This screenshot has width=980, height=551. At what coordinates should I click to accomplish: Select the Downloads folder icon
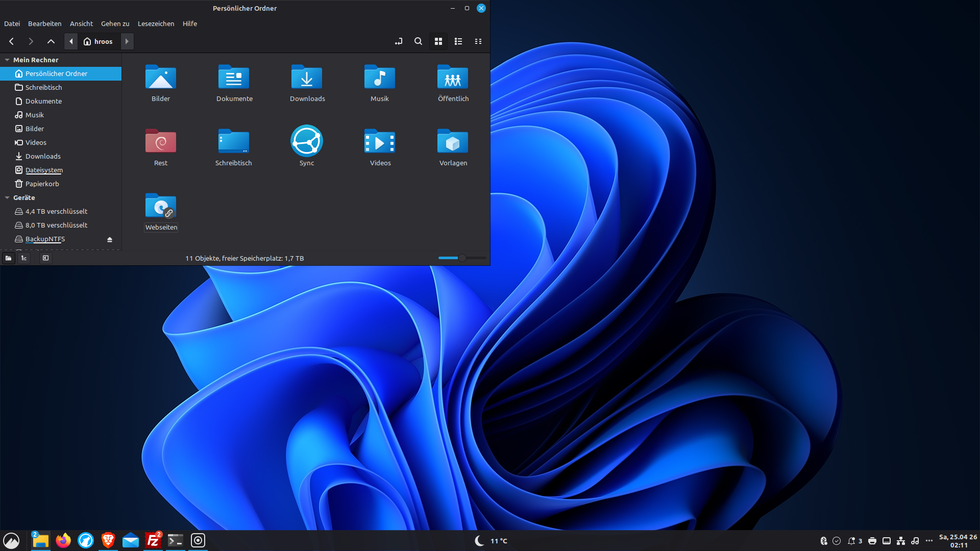click(307, 77)
